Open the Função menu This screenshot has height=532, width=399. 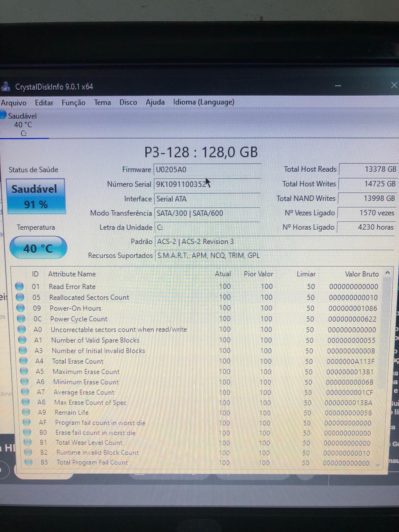click(74, 103)
